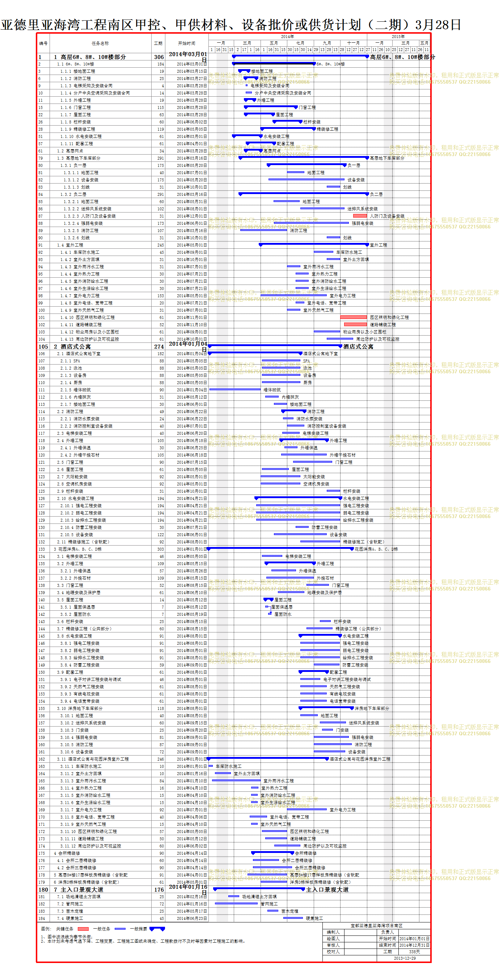Select the 十一月 month header in the timeline
Image resolution: width=499 pixels, height=980 pixels.
(x=353, y=43)
